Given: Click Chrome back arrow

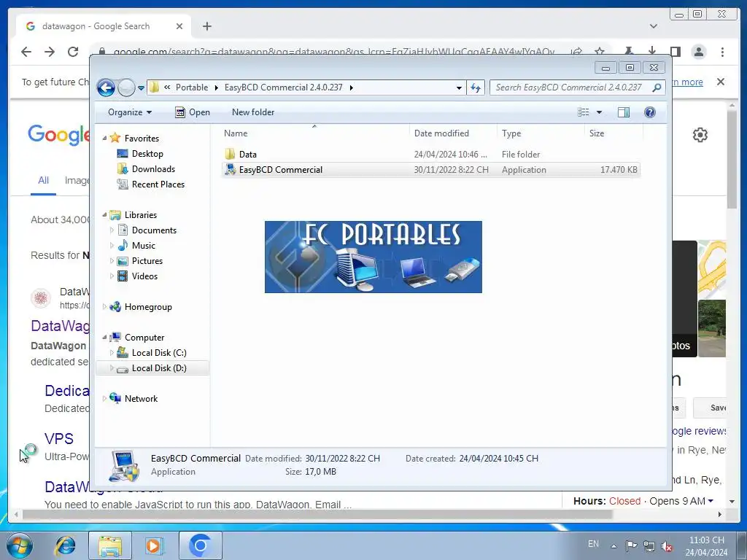Looking at the screenshot, I should pyautogui.click(x=26, y=52).
